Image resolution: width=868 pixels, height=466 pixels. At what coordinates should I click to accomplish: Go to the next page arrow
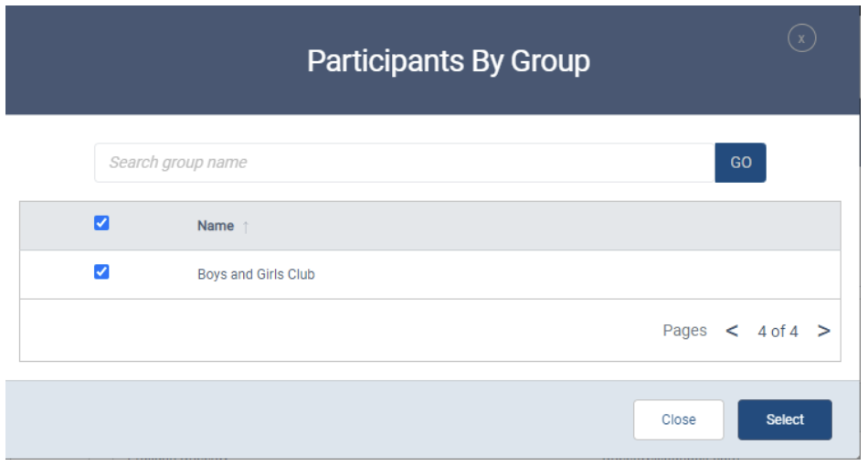[x=823, y=331]
